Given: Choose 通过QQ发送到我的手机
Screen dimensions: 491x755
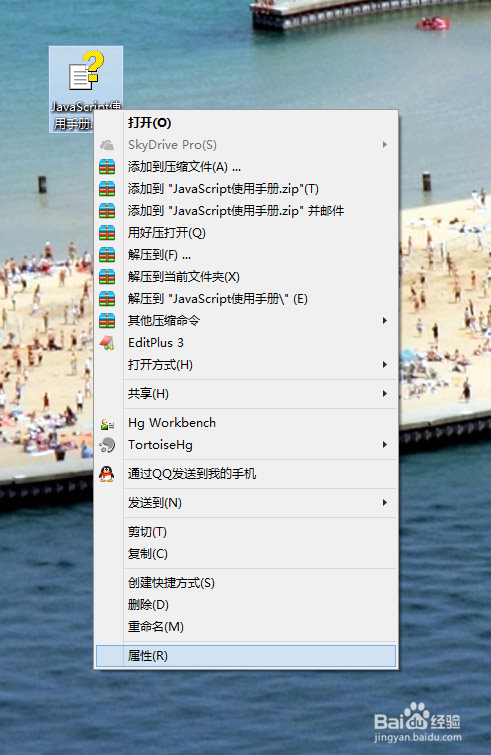Looking at the screenshot, I should coord(246,474).
